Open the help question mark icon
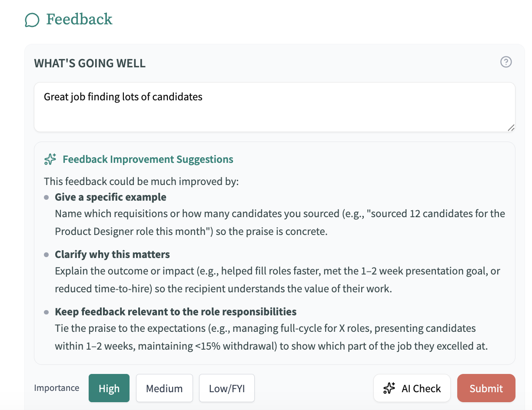This screenshot has height=410, width=532. tap(506, 62)
